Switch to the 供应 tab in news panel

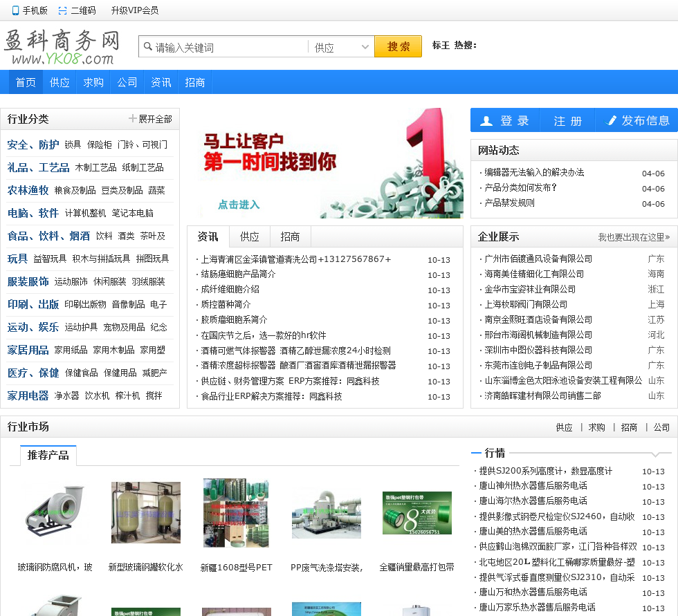[249, 236]
